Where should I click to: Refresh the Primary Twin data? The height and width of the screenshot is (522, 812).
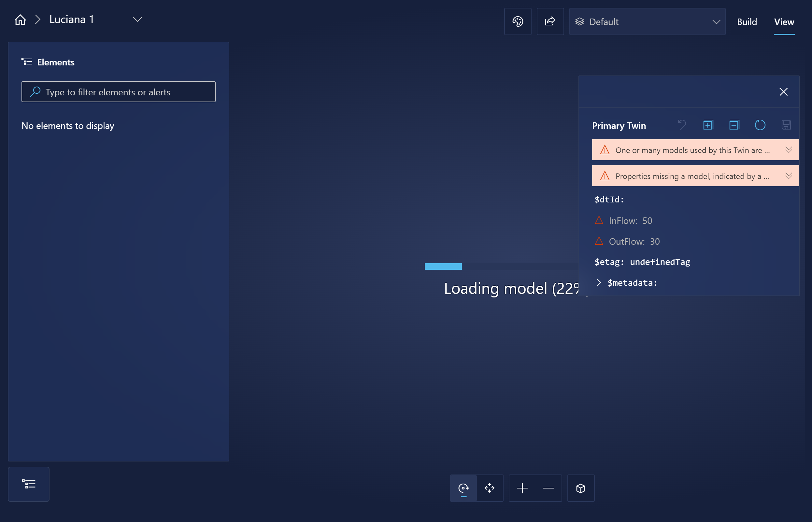coord(760,125)
